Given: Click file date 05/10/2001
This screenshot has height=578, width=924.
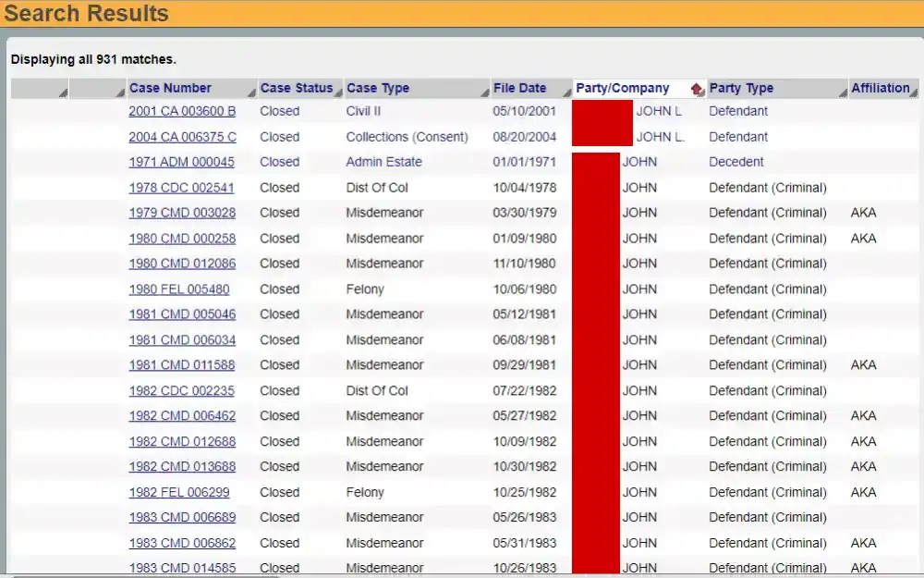Looking at the screenshot, I should [524, 111].
